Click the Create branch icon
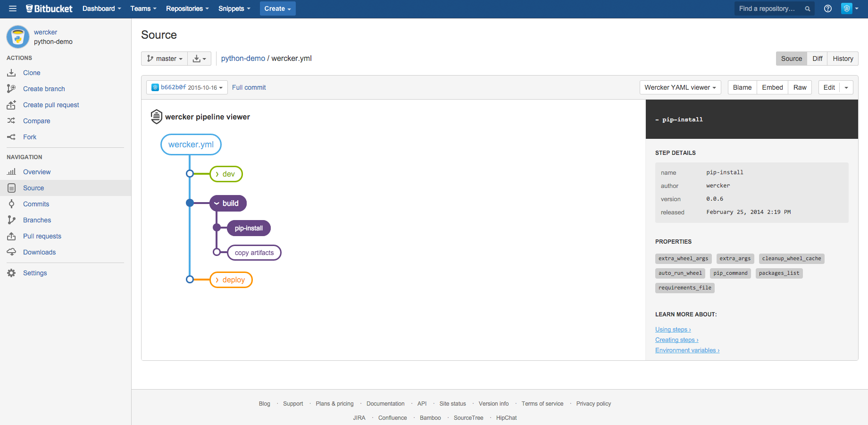868x425 pixels. (11, 89)
